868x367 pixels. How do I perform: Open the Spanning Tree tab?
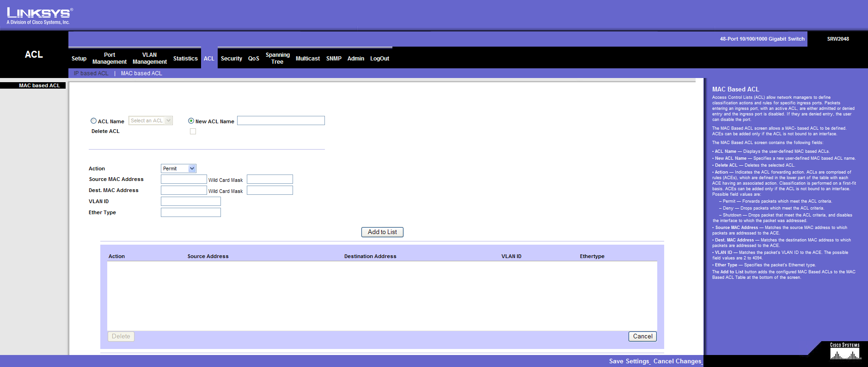point(277,58)
